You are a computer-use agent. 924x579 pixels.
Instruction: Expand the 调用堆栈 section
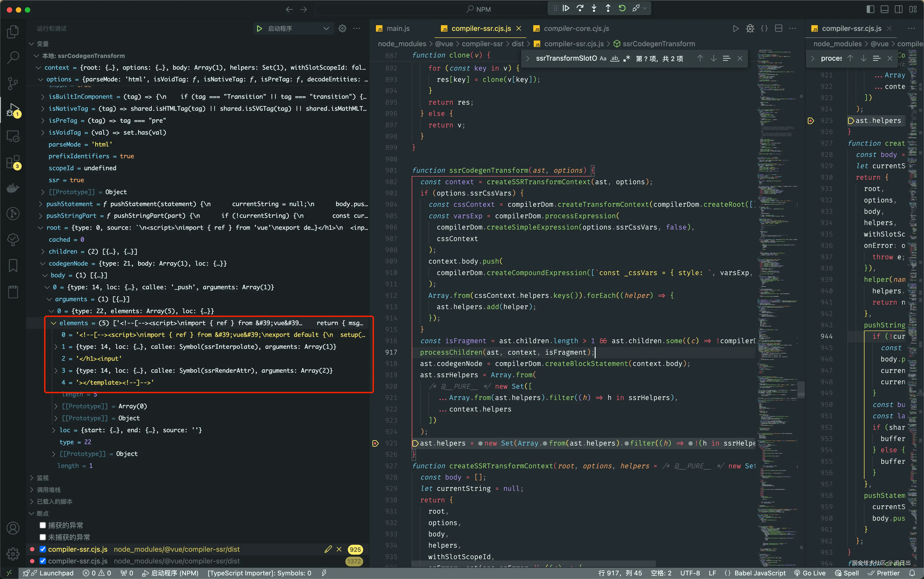[x=48, y=490]
